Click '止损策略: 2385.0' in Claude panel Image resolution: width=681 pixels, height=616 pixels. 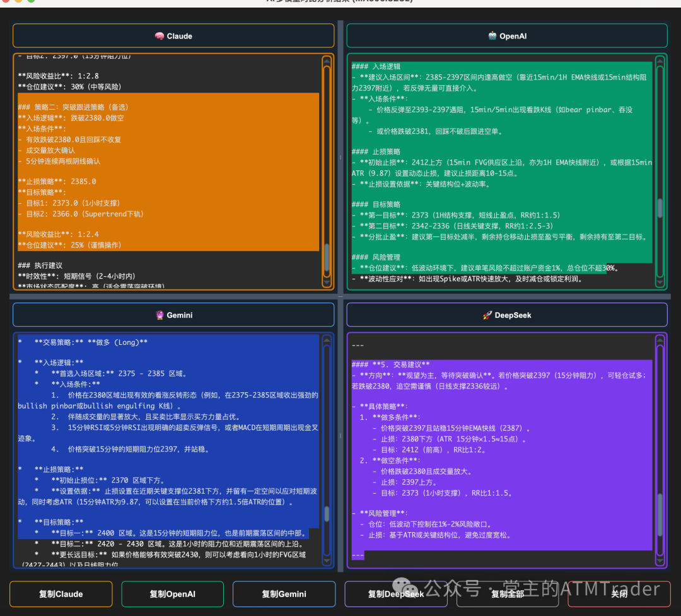click(x=57, y=182)
